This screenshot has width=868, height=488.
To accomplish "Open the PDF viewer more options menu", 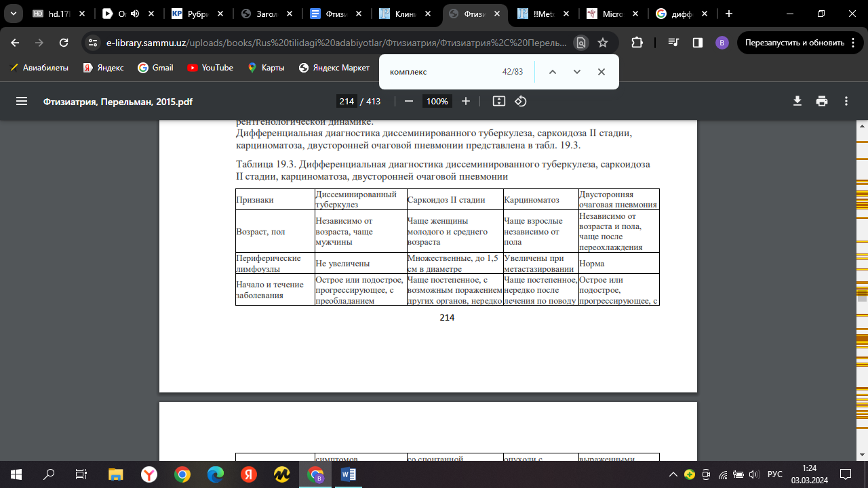I will pyautogui.click(x=846, y=101).
